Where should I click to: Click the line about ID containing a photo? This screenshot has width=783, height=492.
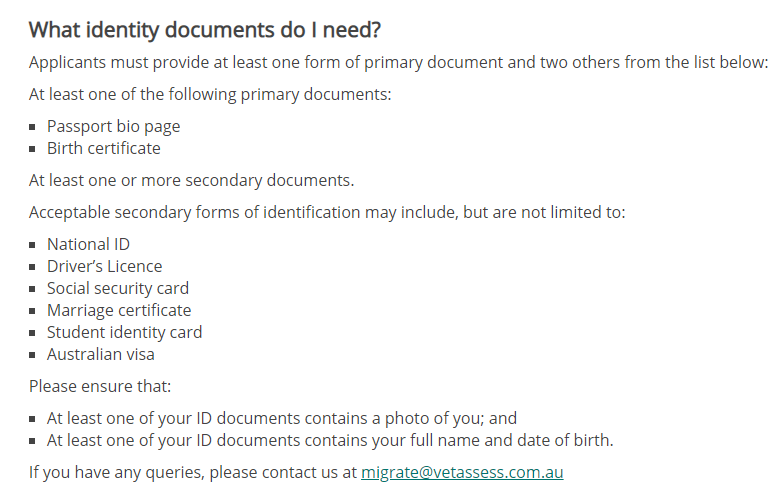click(281, 418)
